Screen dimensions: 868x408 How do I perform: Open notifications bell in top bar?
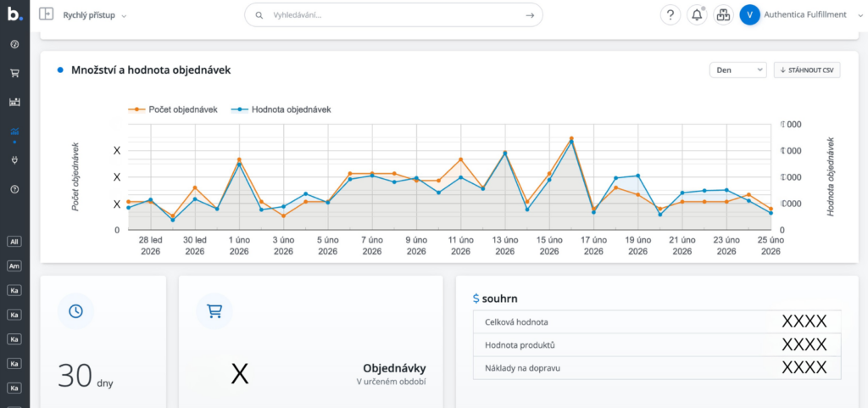pos(697,15)
